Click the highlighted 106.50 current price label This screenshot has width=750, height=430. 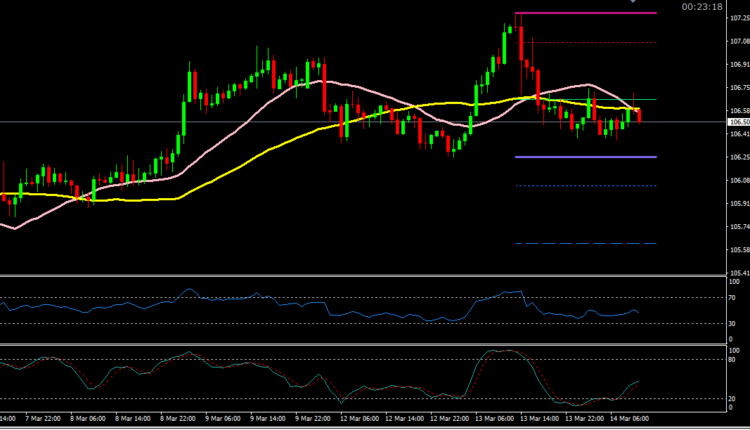pyautogui.click(x=738, y=122)
